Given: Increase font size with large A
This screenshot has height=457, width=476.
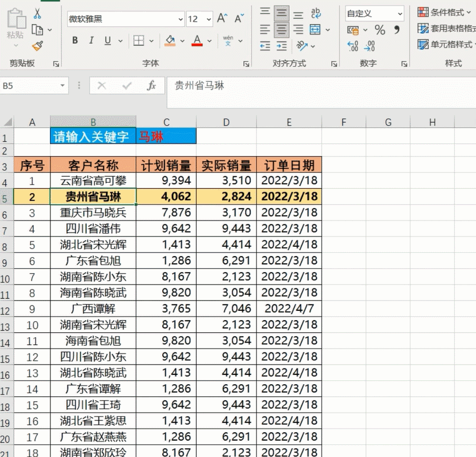Looking at the screenshot, I should pos(222,18).
